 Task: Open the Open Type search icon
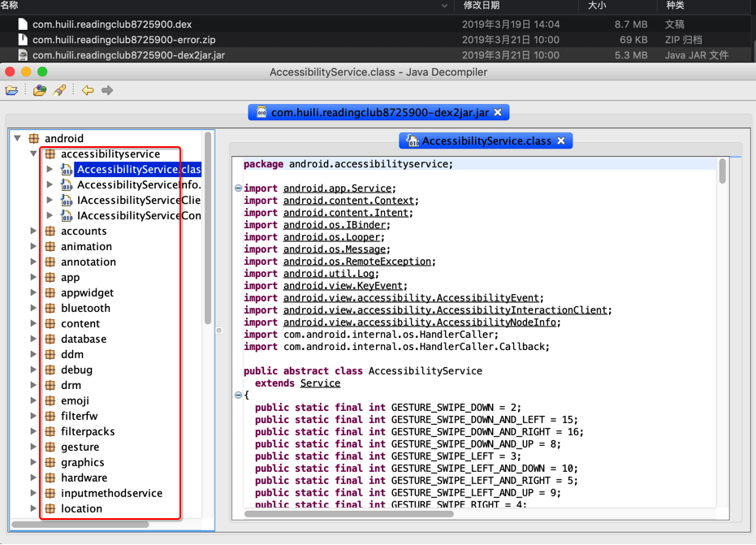(x=39, y=90)
